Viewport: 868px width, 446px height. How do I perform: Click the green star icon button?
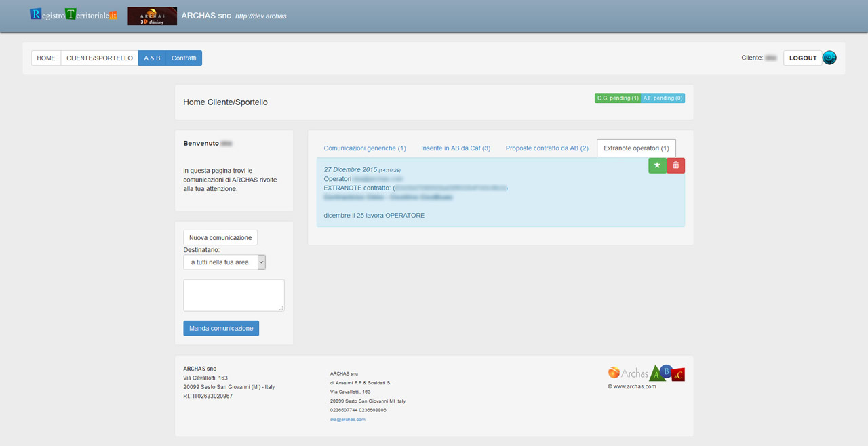[x=657, y=165]
